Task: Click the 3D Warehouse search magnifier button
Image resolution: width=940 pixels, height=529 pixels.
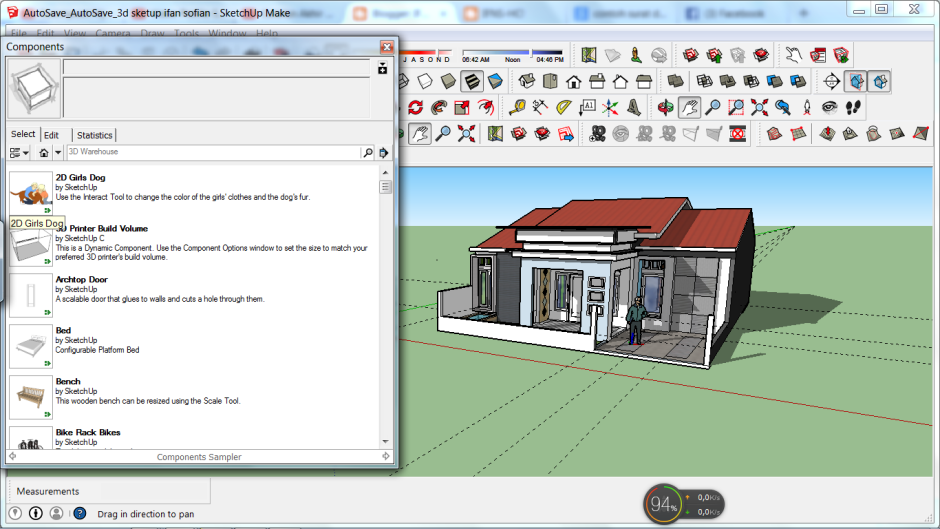Action: 367,152
